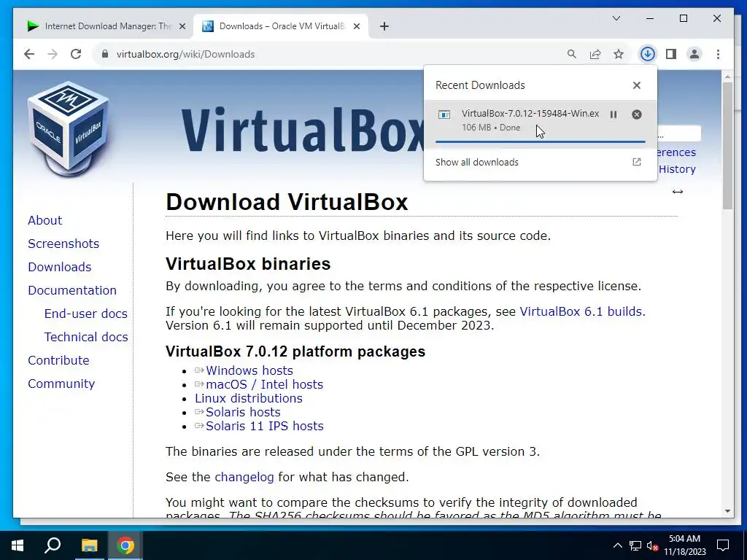Open the Windows notification center
Image resolution: width=747 pixels, height=560 pixels.
pos(723,545)
